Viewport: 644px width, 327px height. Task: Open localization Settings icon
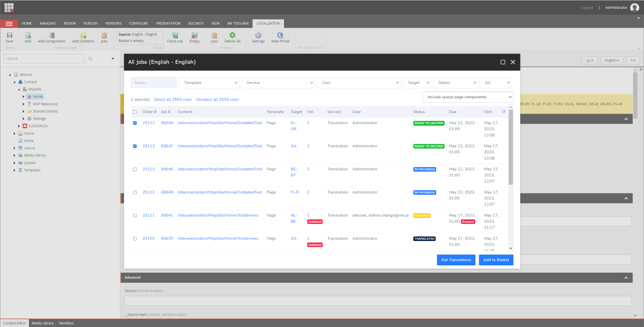point(258,35)
